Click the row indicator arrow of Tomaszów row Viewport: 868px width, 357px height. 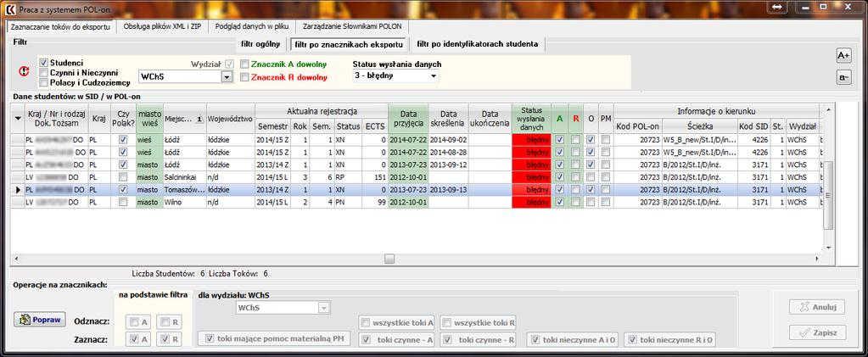(17, 190)
